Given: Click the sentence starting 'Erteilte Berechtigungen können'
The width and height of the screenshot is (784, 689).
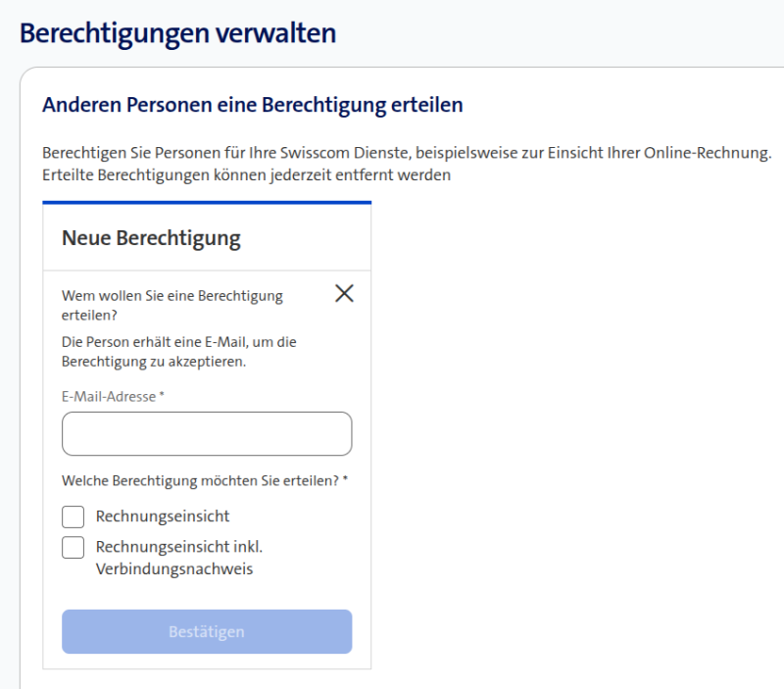Looking at the screenshot, I should [246, 175].
